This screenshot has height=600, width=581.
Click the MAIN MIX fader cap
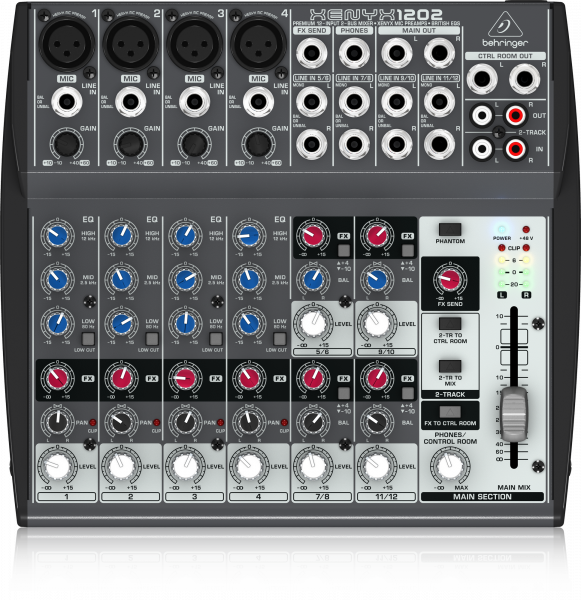[x=514, y=414]
